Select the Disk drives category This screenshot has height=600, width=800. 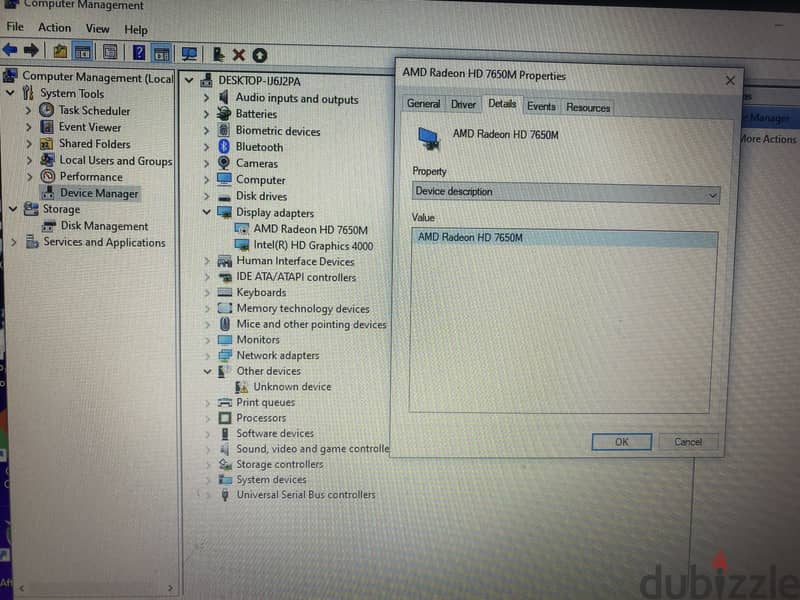click(x=261, y=196)
